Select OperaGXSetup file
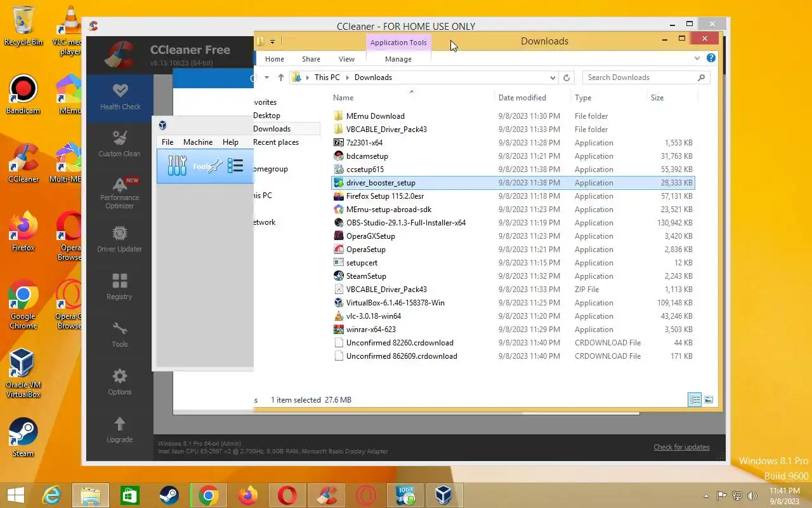 click(x=513, y=236)
